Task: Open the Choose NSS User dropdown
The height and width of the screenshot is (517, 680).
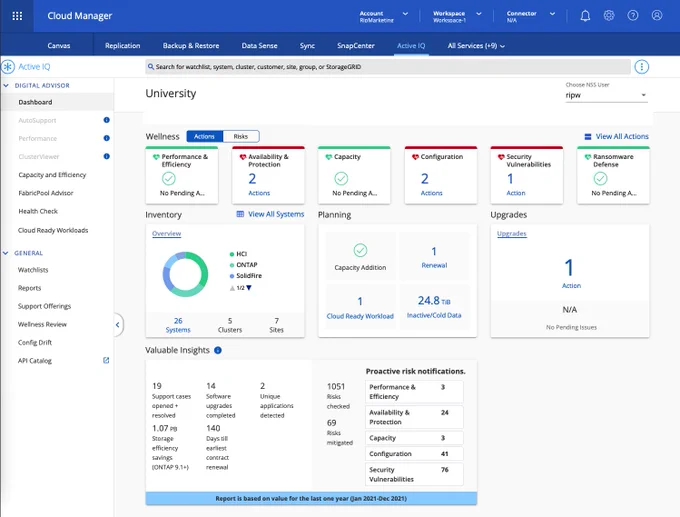Action: pos(606,95)
